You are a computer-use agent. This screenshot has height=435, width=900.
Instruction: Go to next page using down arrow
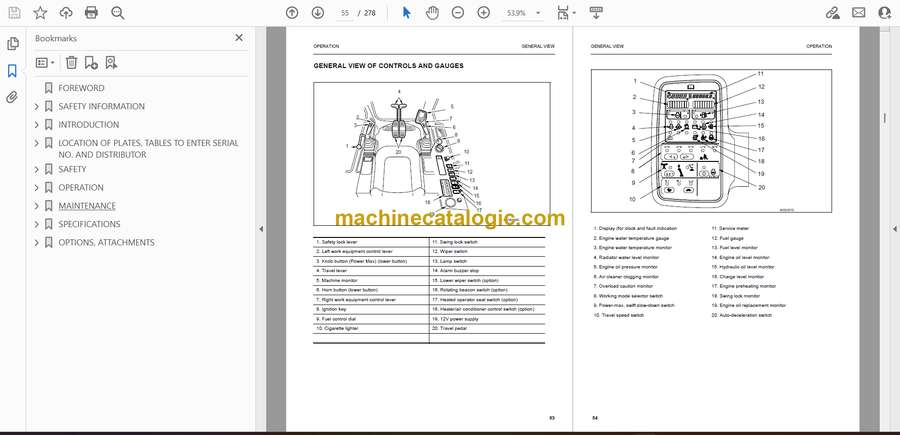click(318, 13)
